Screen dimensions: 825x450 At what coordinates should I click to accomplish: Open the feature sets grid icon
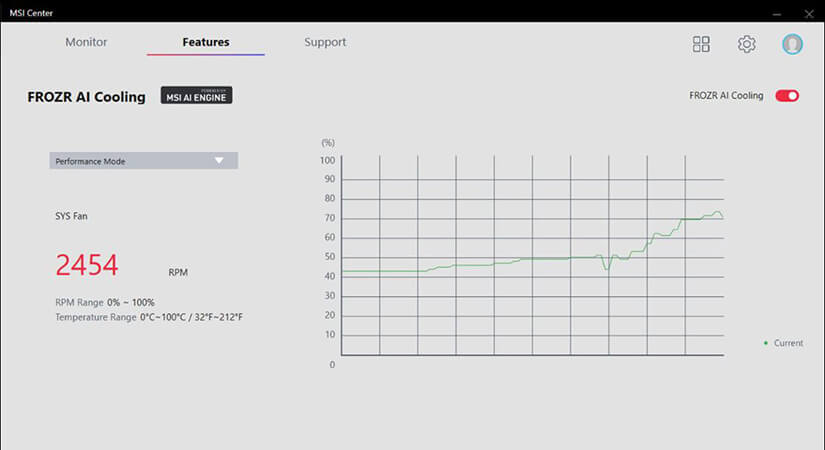pyautogui.click(x=701, y=44)
